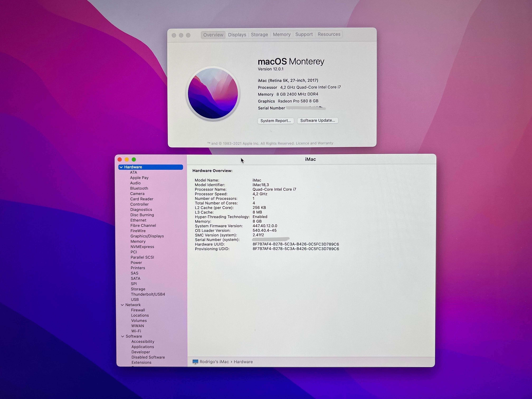Select Storage in the sidebar list

pyautogui.click(x=138, y=289)
